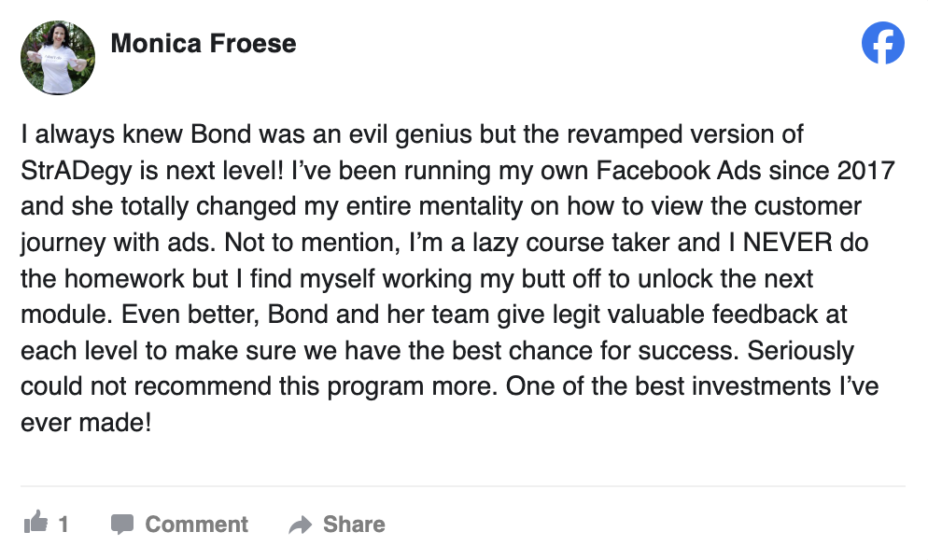Click the share arrow icon
Screen dimensions: 928x560
(300, 525)
